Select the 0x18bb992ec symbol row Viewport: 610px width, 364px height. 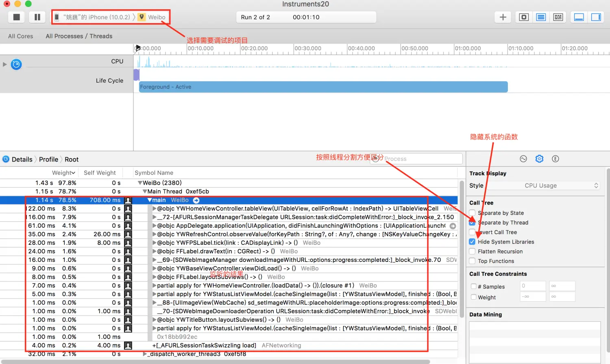pyautogui.click(x=229, y=337)
